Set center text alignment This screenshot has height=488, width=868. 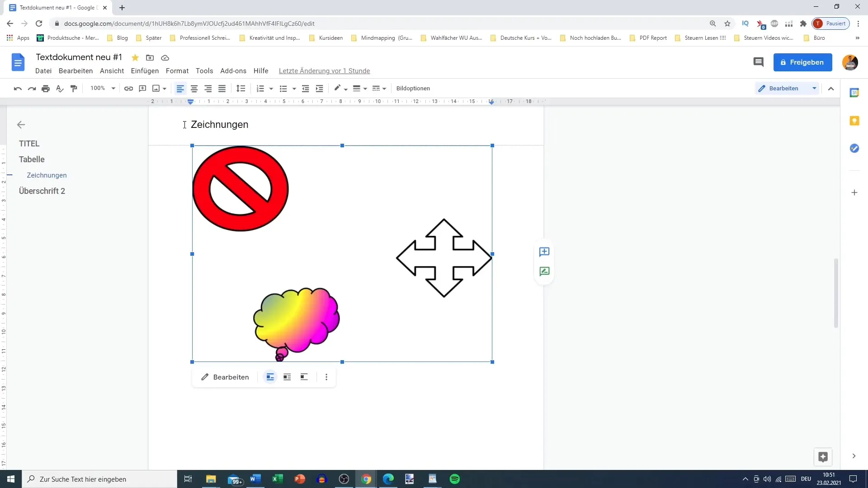tap(194, 89)
